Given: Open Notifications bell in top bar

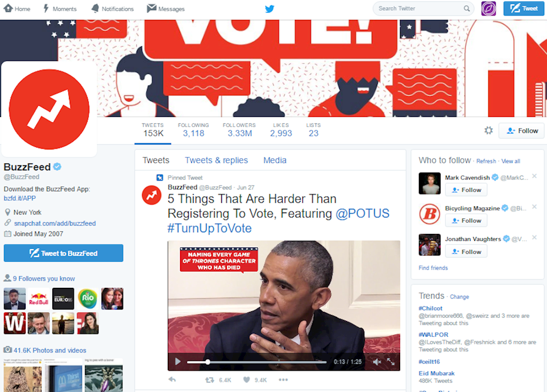Looking at the screenshot, I should click(x=95, y=9).
